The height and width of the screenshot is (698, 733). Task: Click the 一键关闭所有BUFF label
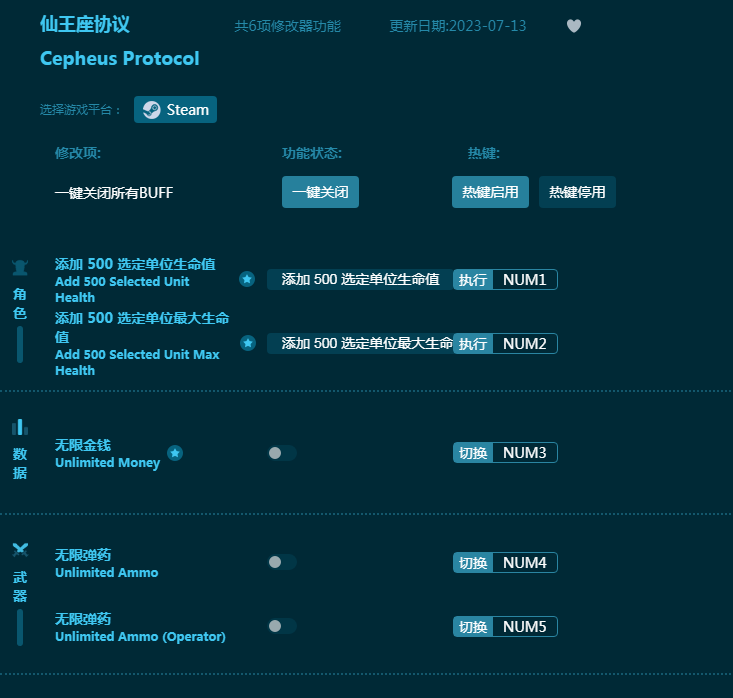pyautogui.click(x=114, y=193)
